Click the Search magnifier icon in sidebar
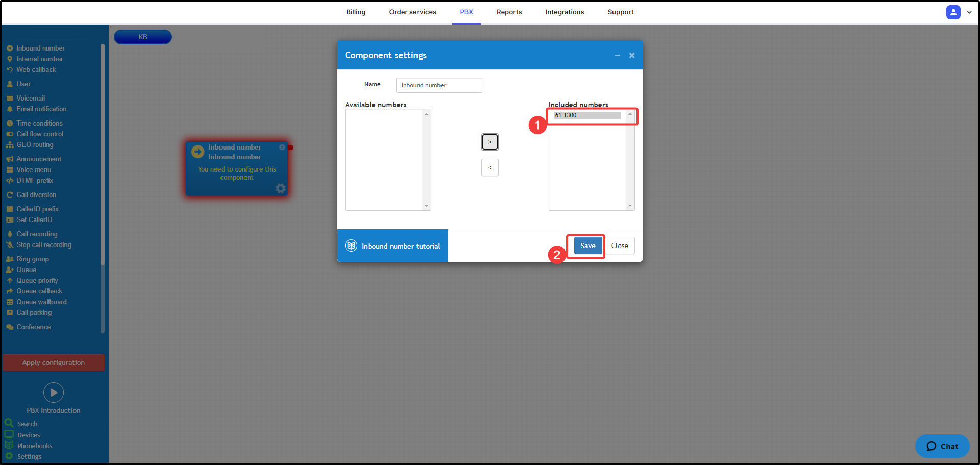980x465 pixels. [x=9, y=423]
